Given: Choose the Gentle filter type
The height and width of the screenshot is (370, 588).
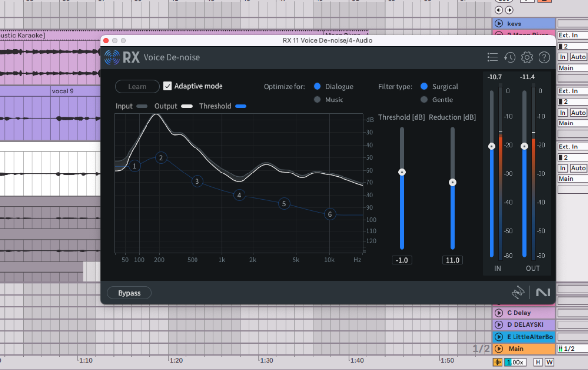Looking at the screenshot, I should [424, 99].
